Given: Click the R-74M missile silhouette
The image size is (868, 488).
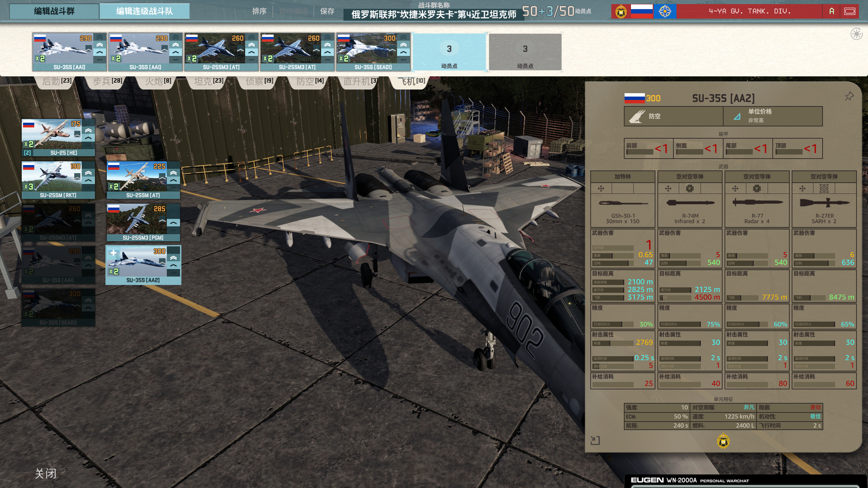Looking at the screenshot, I should (690, 203).
